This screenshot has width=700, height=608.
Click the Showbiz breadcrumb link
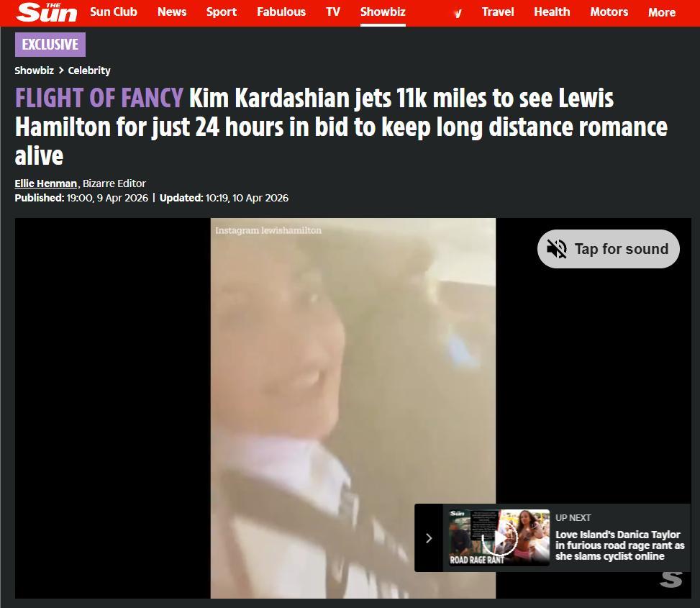(35, 71)
